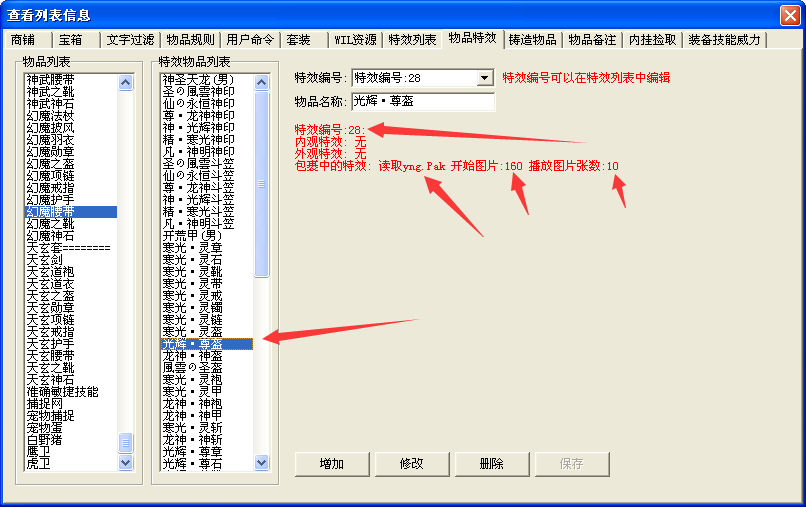806x507 pixels.
Task: Click 特效物品列表 scrollbar up arrow
Action: coord(262,82)
